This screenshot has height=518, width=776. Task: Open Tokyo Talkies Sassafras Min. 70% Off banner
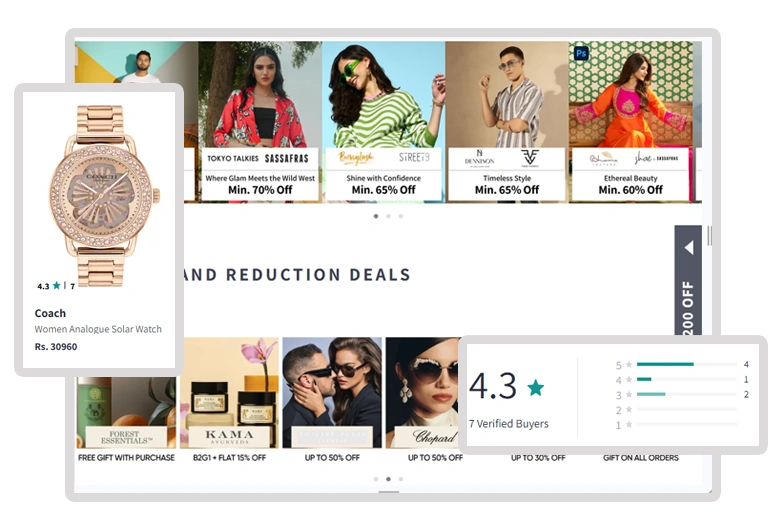click(x=260, y=122)
